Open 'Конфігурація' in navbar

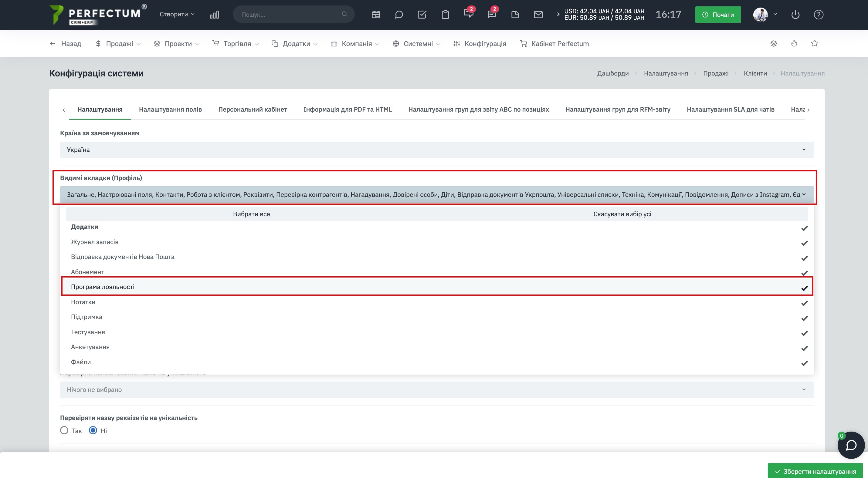coord(480,43)
